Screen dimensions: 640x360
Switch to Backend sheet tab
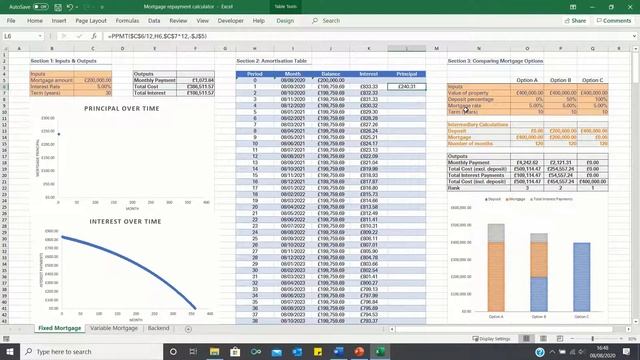[158, 328]
